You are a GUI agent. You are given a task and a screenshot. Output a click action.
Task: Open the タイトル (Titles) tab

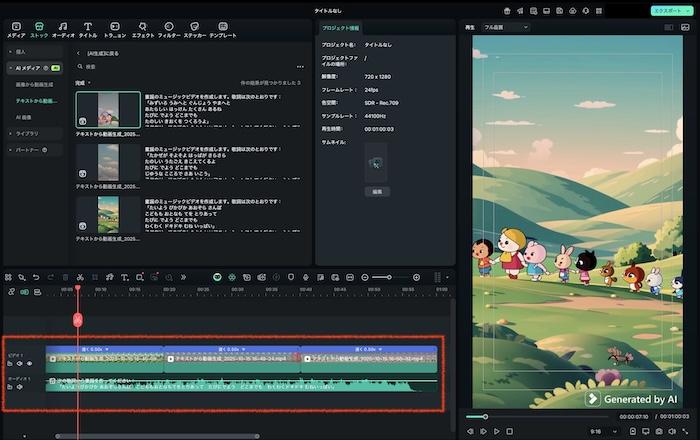(88, 30)
